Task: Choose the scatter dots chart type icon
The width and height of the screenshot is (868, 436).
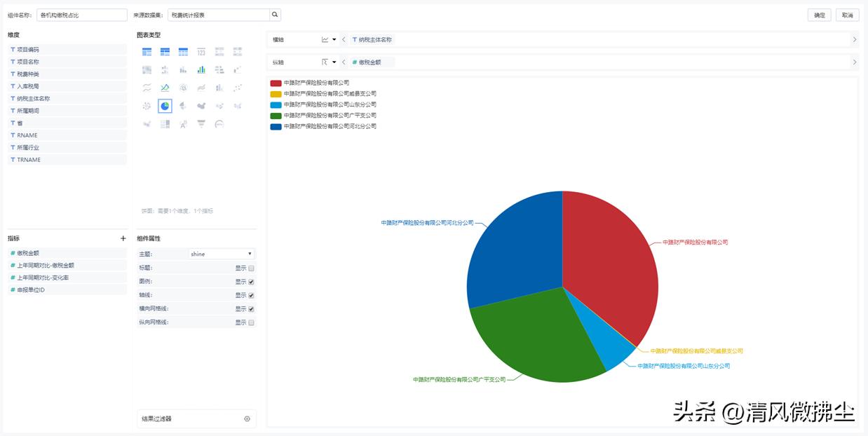Action: tap(238, 88)
